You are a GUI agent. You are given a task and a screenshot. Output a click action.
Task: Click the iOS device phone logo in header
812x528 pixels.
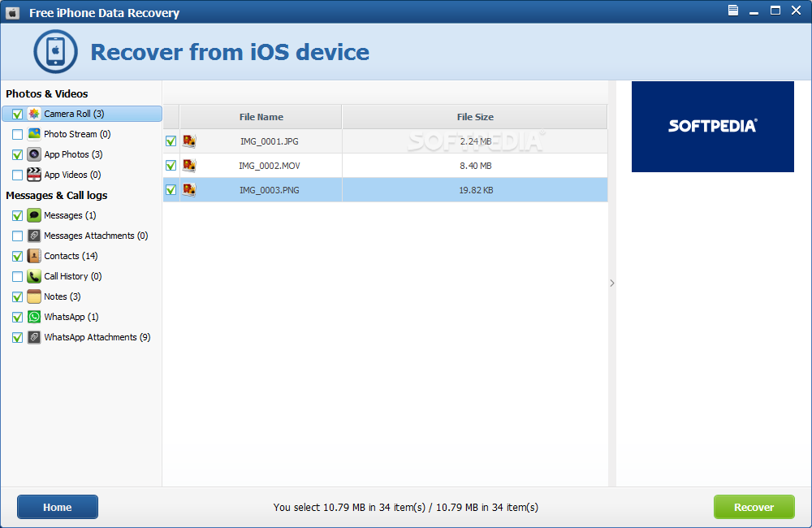55,51
